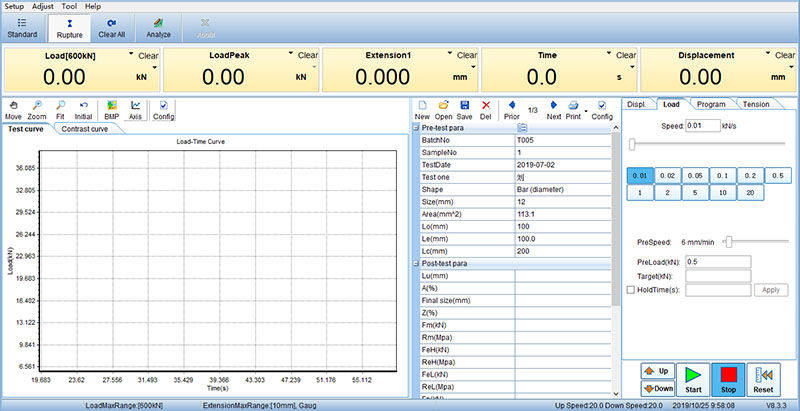This screenshot has width=800, height=411.
Task: Toggle the Config checkbox above the chart
Action: 163,105
